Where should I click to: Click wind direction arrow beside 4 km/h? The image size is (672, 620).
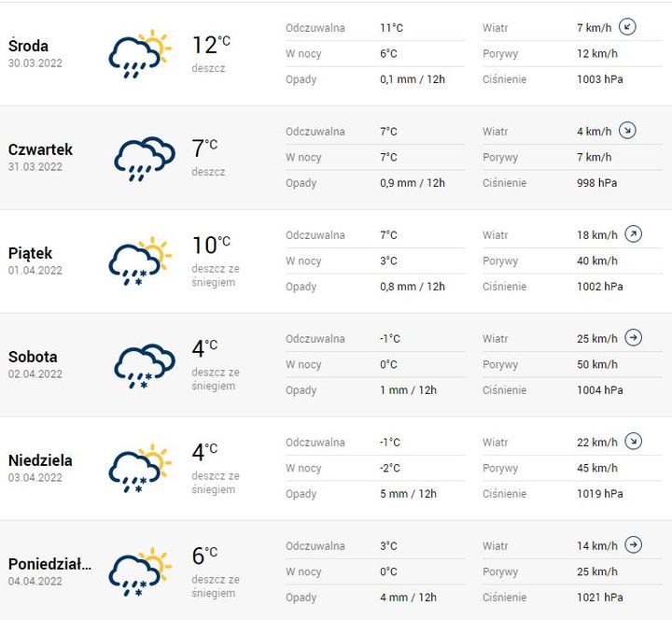[627, 131]
